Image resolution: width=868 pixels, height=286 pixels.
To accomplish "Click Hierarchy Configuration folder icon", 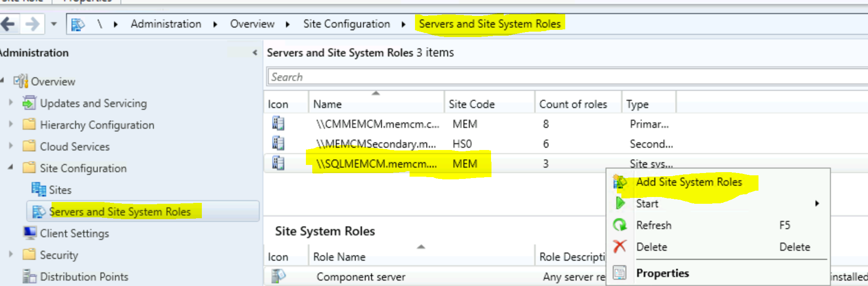I will tap(29, 124).
